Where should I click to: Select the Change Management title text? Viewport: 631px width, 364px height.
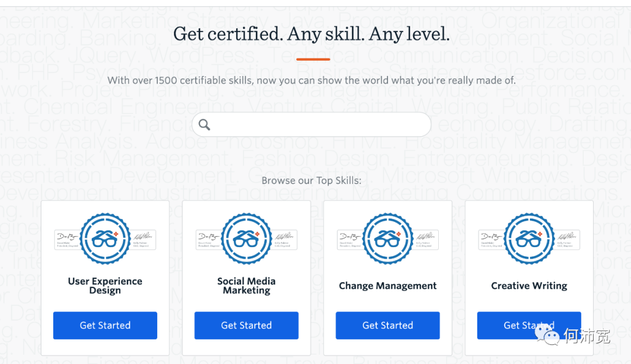(x=387, y=286)
